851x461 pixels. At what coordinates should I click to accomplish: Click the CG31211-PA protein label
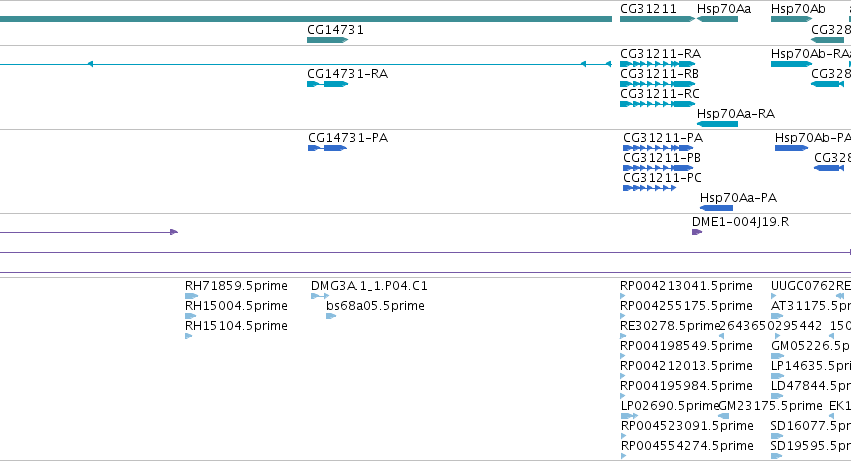click(x=663, y=138)
